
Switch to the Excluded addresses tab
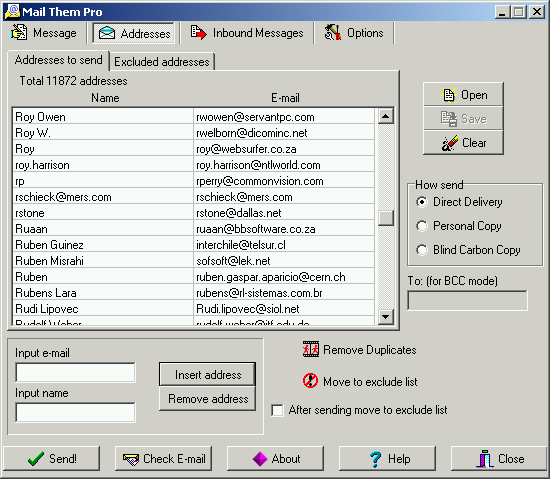pyautogui.click(x=162, y=62)
